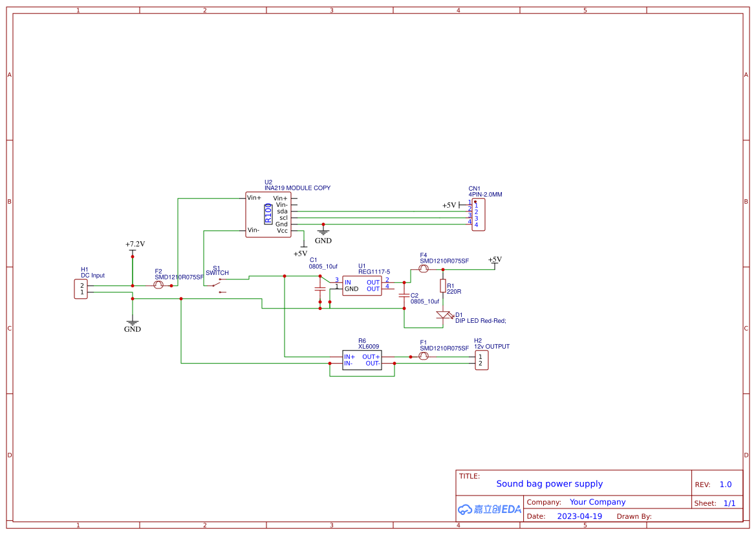Screen dimensions: 756x535
Task: Click the Your Company text
Action: coord(597,501)
